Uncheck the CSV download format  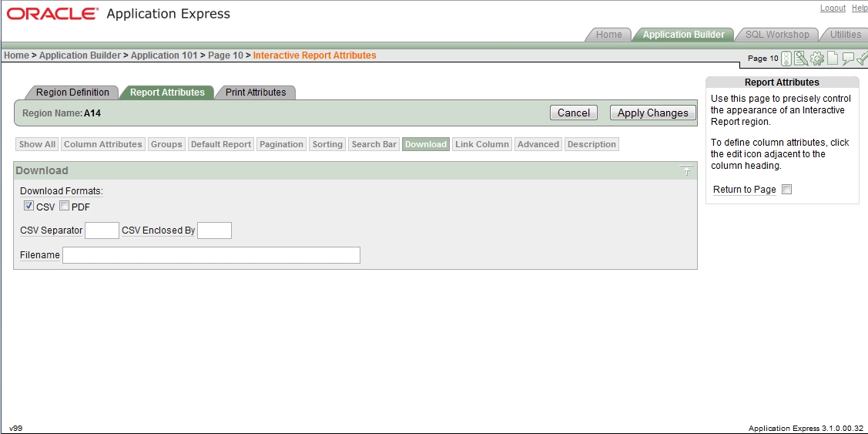click(x=28, y=206)
